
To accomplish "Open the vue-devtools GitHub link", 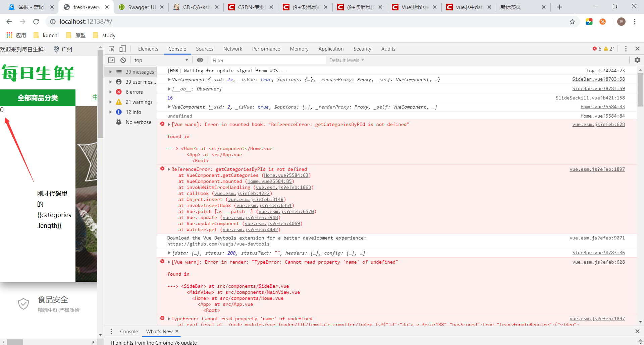I will click(x=218, y=244).
